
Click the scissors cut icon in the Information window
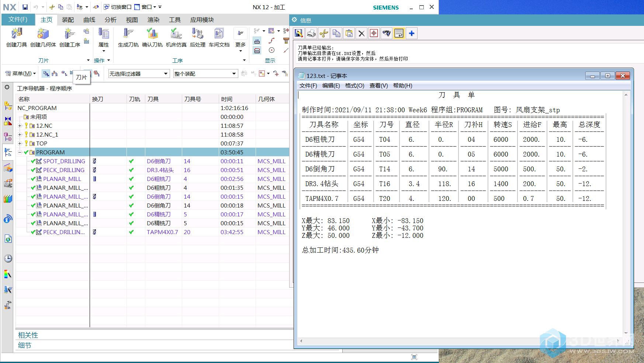point(324,34)
